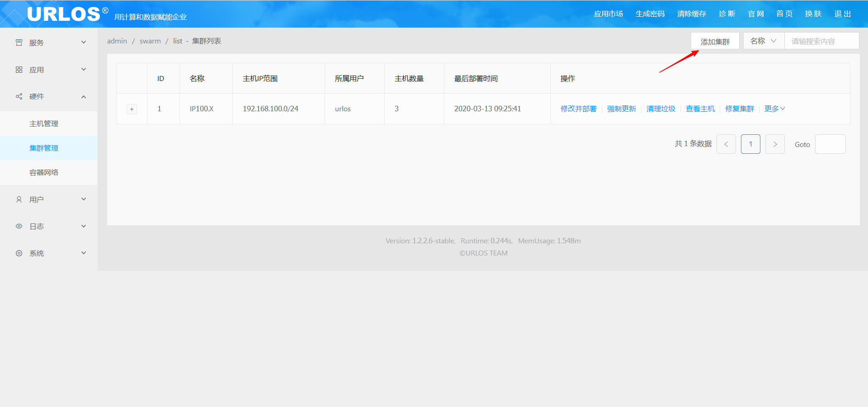Click the Goto page number field
Image resolution: width=868 pixels, height=407 pixels.
[830, 144]
